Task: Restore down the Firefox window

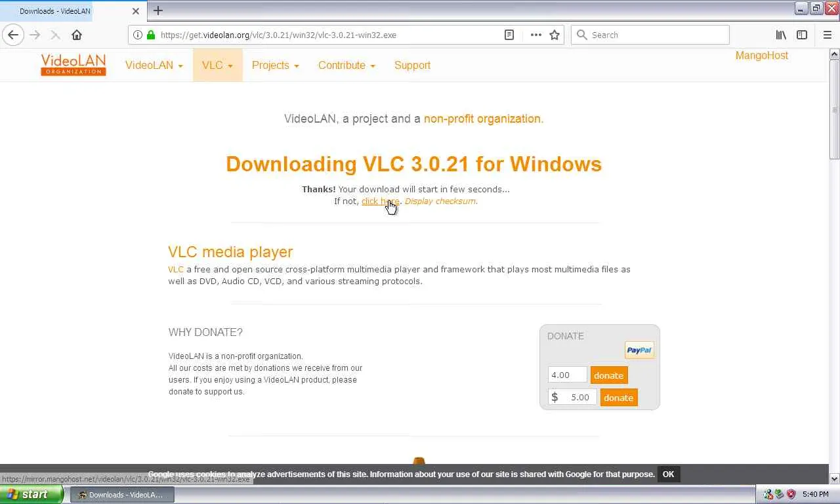Action: click(x=816, y=9)
